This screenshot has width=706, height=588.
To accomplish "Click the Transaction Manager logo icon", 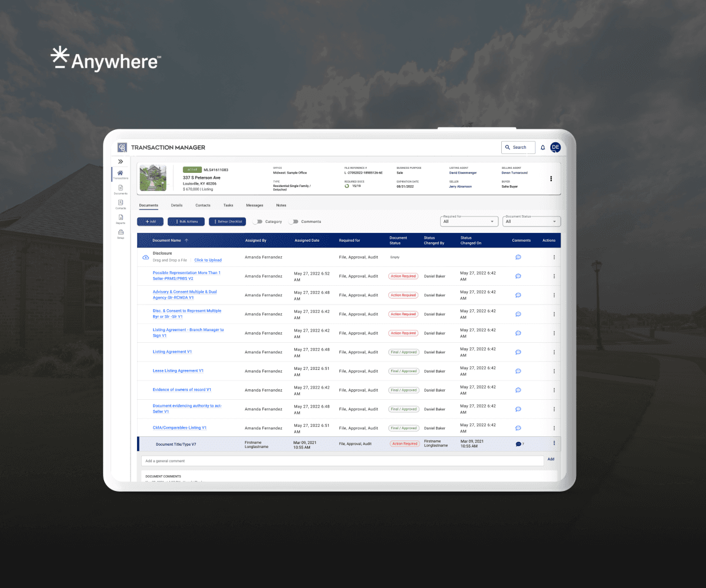I will [x=122, y=148].
